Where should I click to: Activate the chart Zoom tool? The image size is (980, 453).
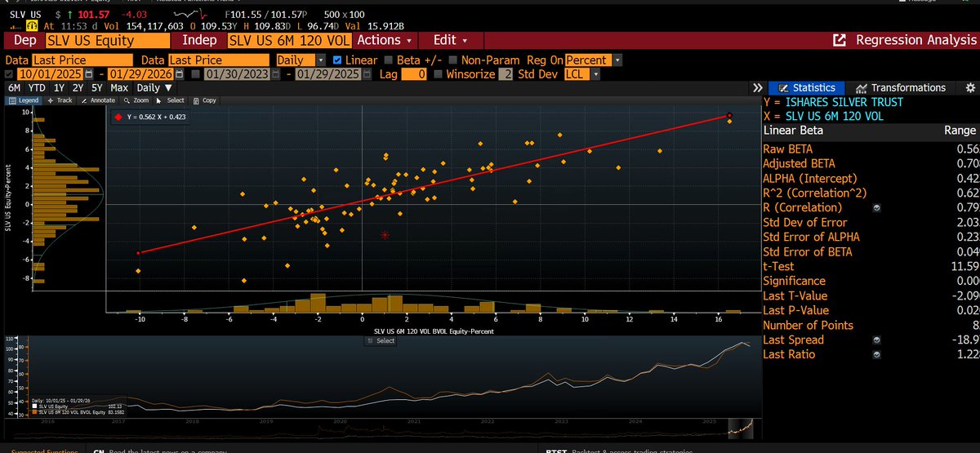coord(137,100)
